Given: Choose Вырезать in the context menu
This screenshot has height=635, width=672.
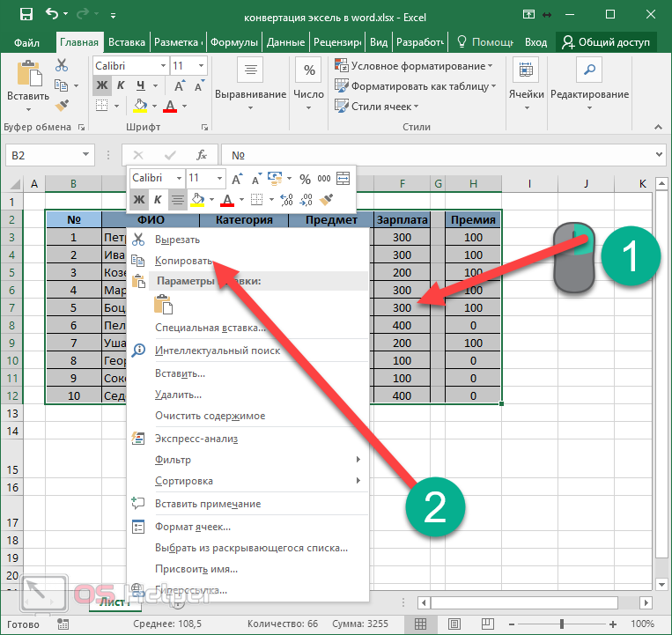Looking at the screenshot, I should 248,240.
